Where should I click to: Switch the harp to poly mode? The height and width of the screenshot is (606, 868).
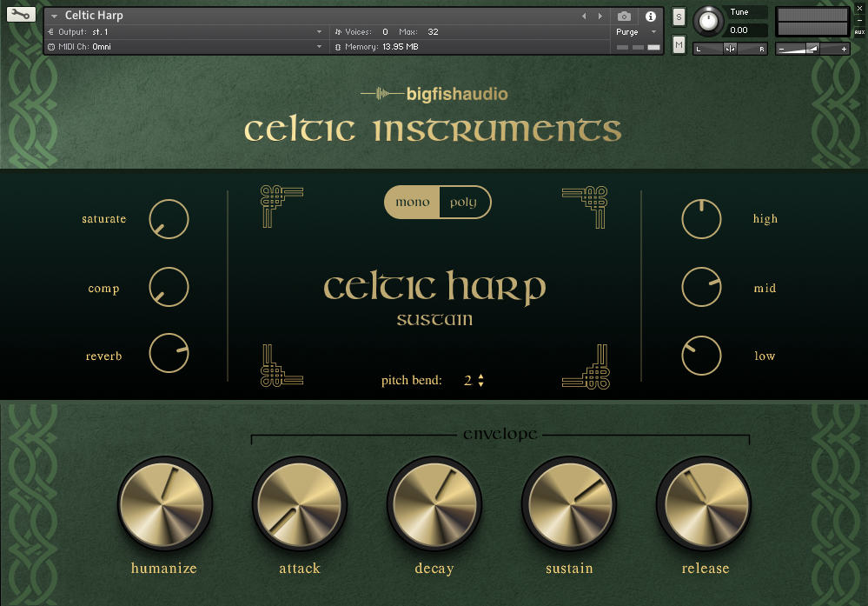pyautogui.click(x=466, y=202)
